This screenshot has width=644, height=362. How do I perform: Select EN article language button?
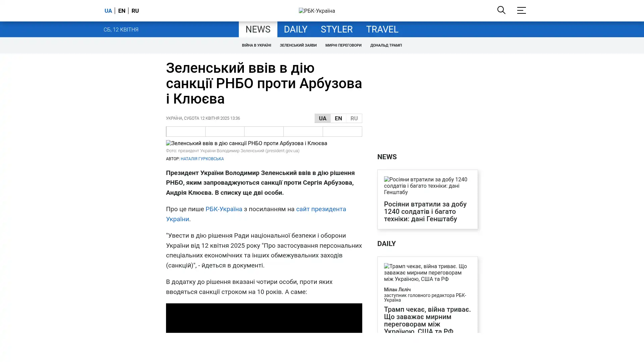tap(338, 118)
